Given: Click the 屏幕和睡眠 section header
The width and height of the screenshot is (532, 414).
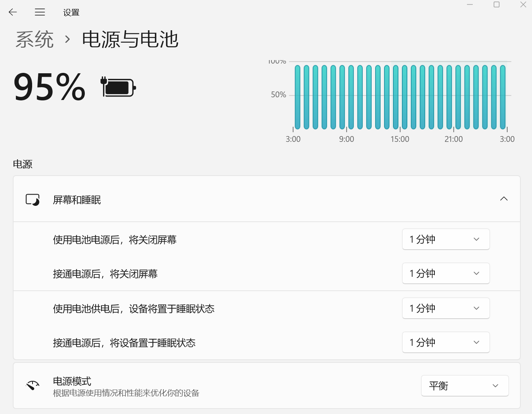Looking at the screenshot, I should tap(77, 200).
